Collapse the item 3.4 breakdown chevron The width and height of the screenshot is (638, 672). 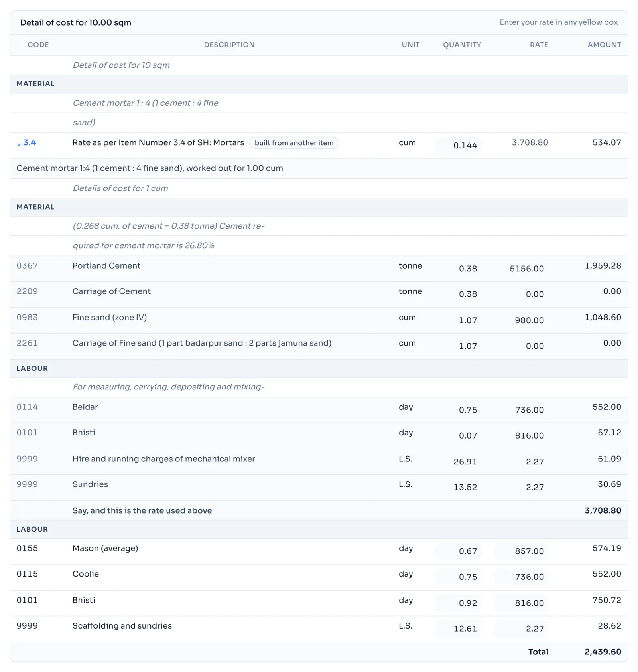pos(19,144)
